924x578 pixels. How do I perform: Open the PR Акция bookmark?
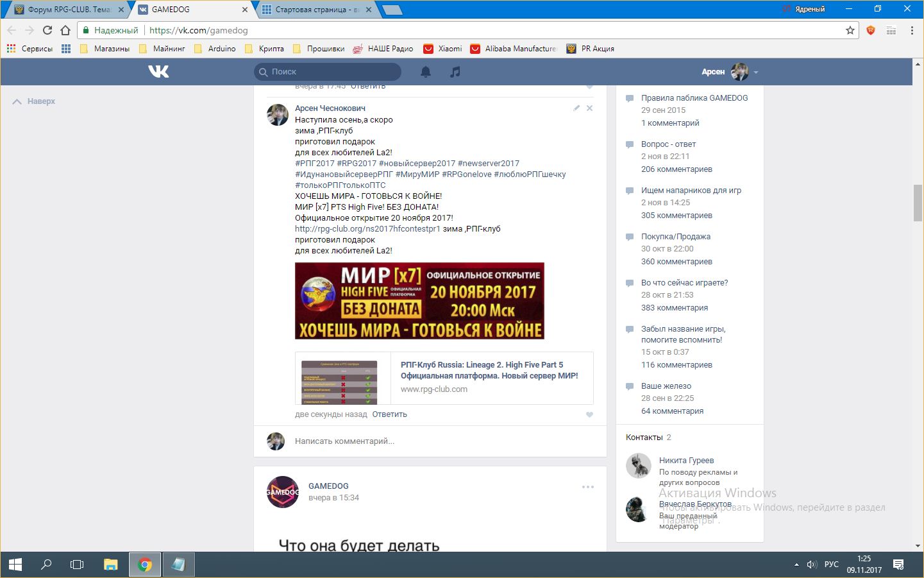(591, 49)
